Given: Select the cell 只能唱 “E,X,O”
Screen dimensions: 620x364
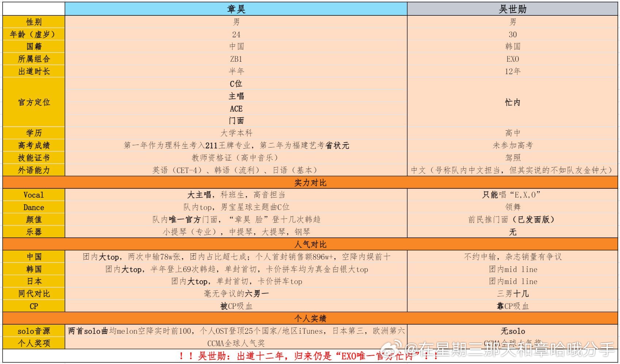Looking at the screenshot, I should [x=512, y=195].
